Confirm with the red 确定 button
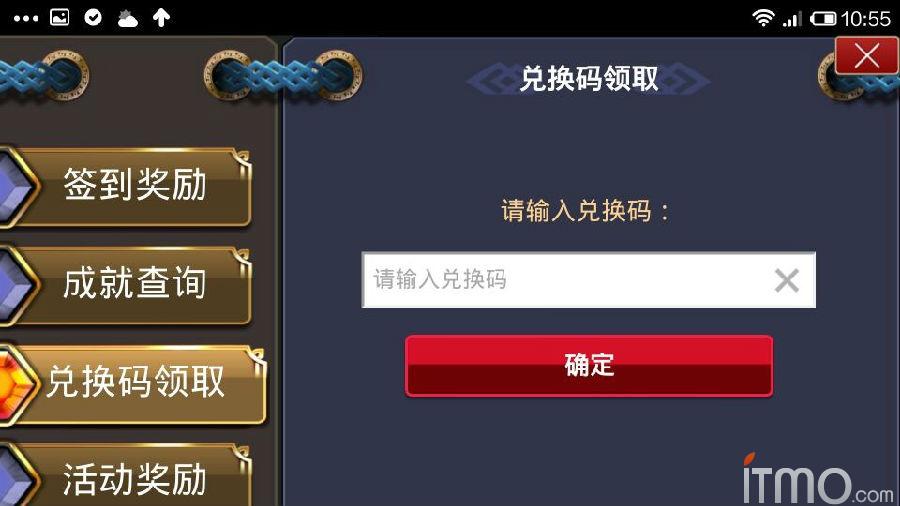The image size is (900, 506). point(589,366)
